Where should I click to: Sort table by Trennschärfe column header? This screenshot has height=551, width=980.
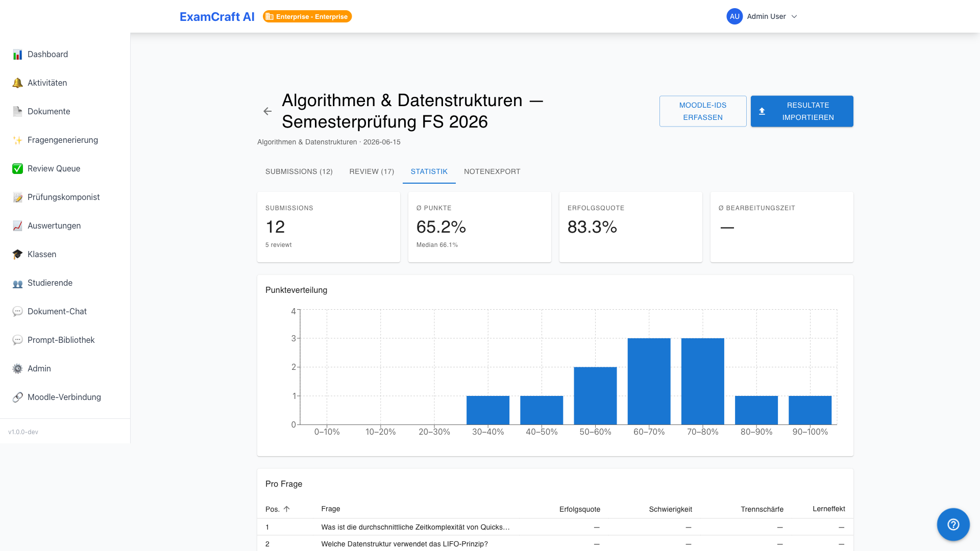pyautogui.click(x=762, y=509)
